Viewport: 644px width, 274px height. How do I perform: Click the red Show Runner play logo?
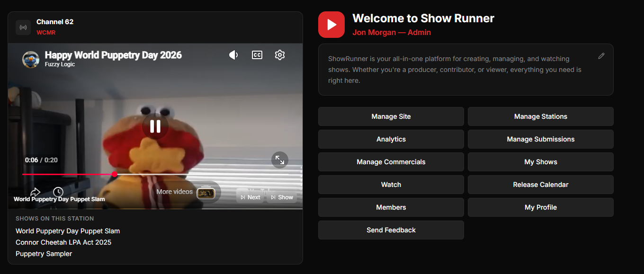(x=331, y=25)
